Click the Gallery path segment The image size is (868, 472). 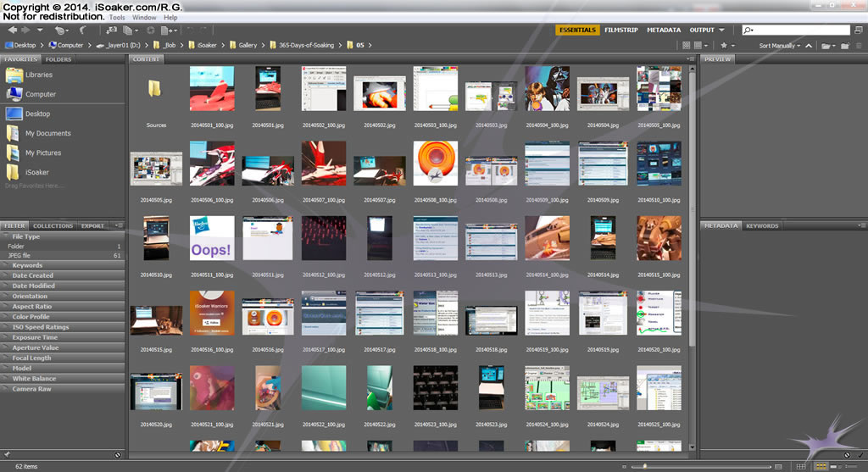pos(243,46)
